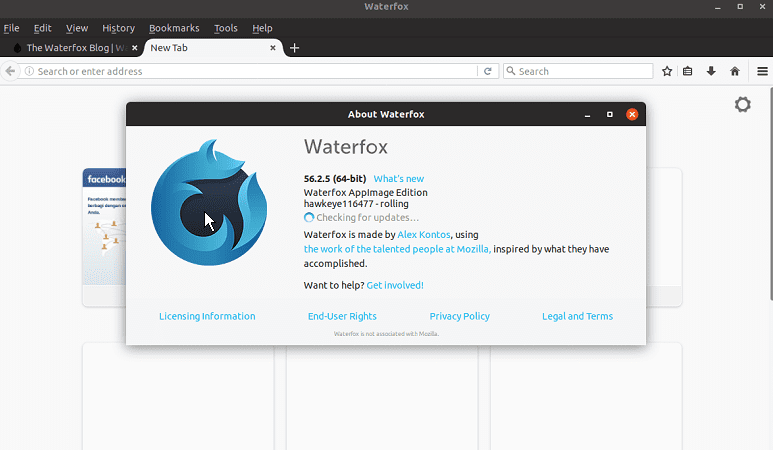Focus the address bar field
This screenshot has width=773, height=450.
tap(256, 71)
